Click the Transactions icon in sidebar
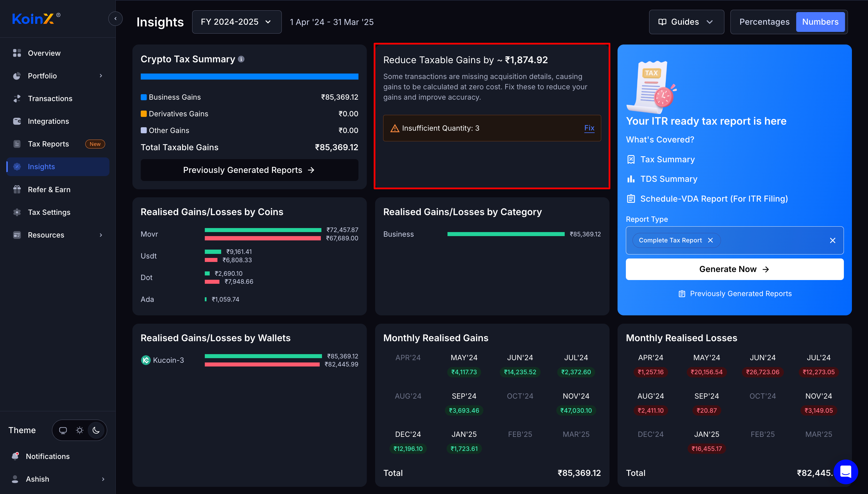The height and width of the screenshot is (494, 868). 17,99
